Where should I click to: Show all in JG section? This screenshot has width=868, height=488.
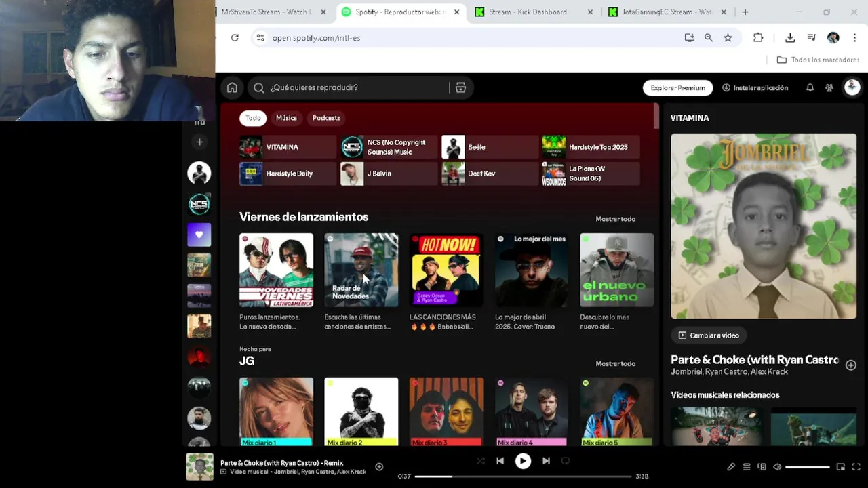(x=615, y=364)
